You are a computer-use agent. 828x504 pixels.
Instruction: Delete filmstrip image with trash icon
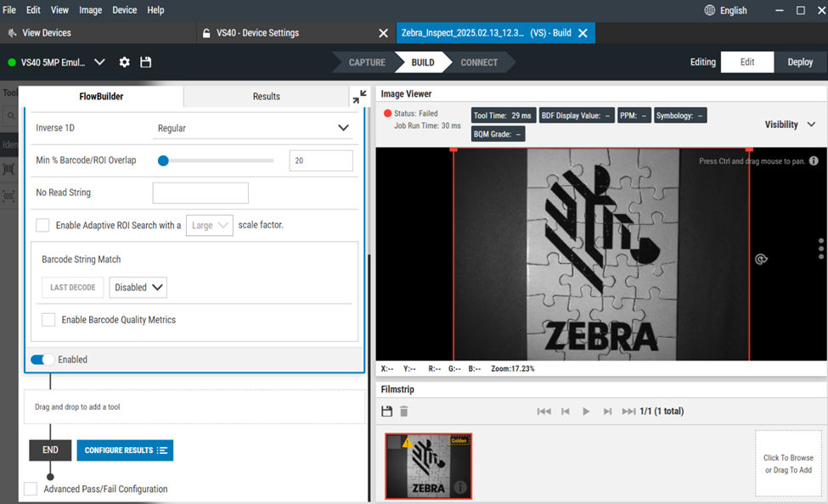tap(404, 412)
